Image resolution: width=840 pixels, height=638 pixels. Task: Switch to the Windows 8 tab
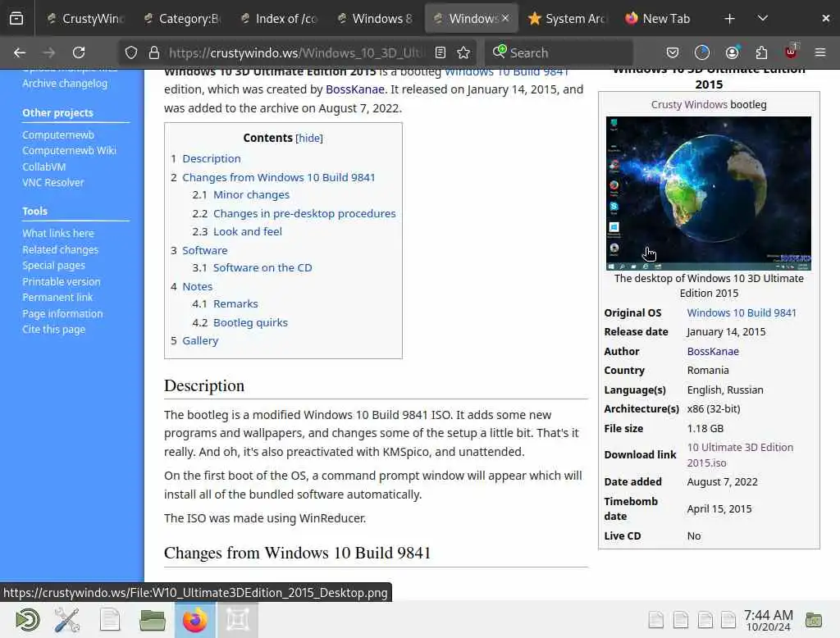point(375,19)
